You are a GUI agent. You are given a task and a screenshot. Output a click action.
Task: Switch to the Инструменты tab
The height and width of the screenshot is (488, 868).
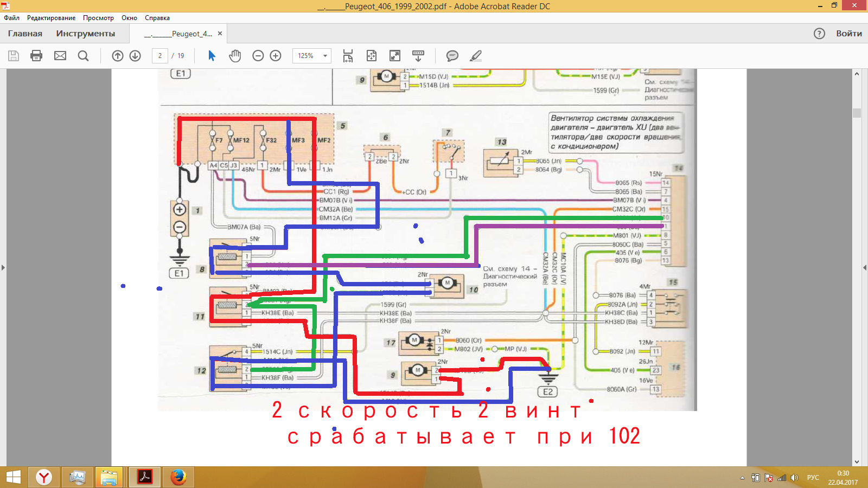[85, 34]
